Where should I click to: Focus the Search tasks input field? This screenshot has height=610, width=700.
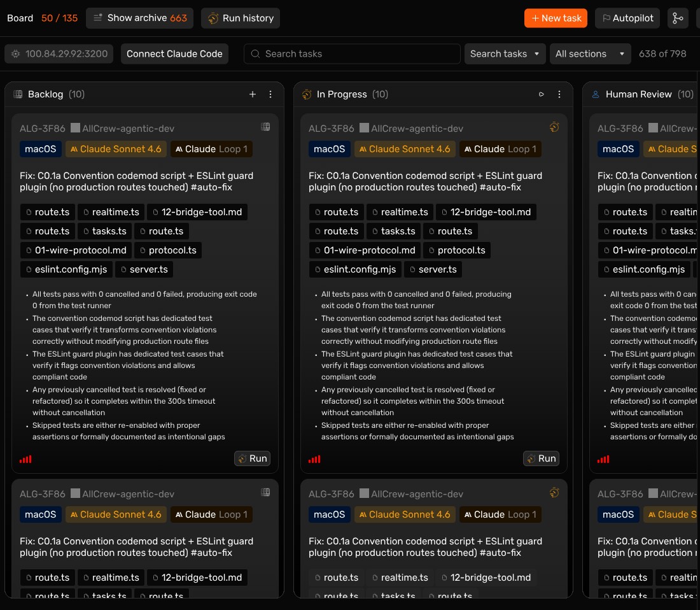point(353,54)
